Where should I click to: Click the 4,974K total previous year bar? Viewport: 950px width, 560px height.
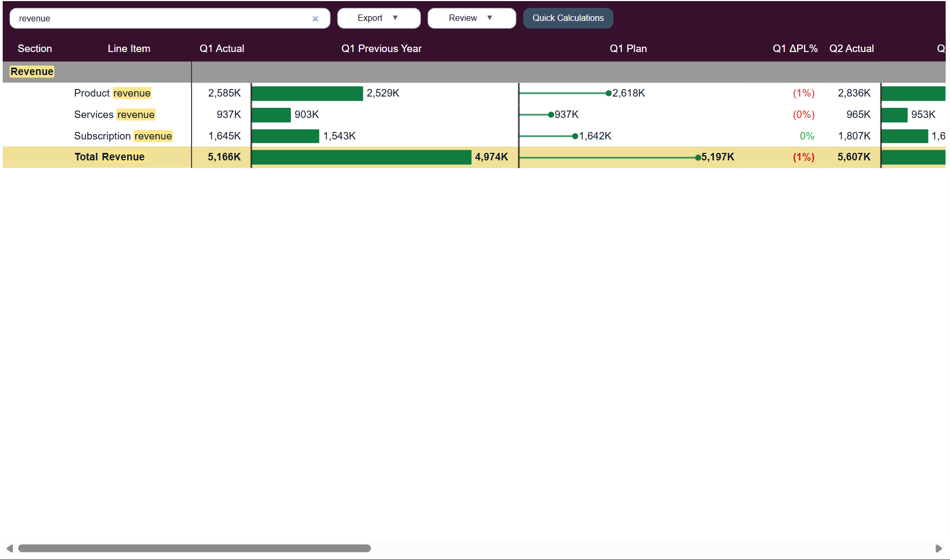361,157
